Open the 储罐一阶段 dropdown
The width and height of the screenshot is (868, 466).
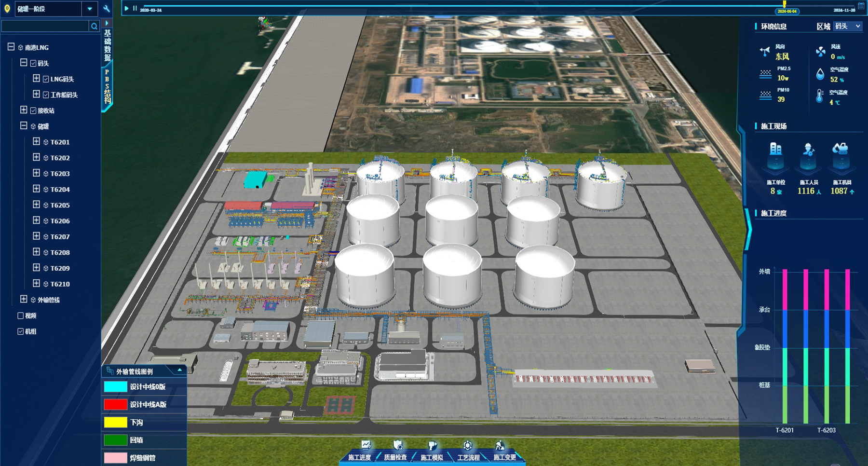[x=90, y=9]
